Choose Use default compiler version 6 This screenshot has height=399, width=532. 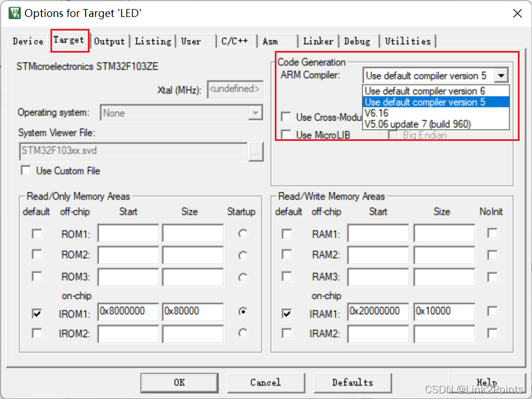coord(436,91)
